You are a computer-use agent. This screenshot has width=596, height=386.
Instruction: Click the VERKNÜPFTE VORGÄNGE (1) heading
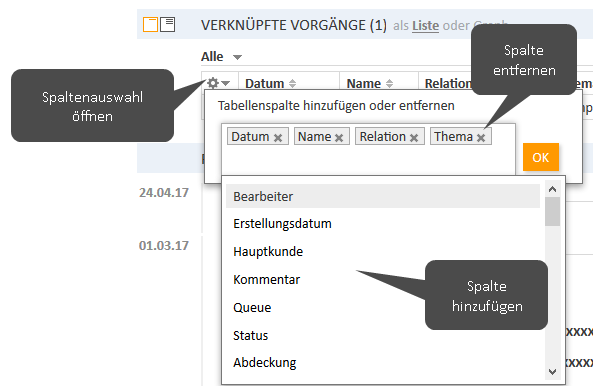(294, 25)
